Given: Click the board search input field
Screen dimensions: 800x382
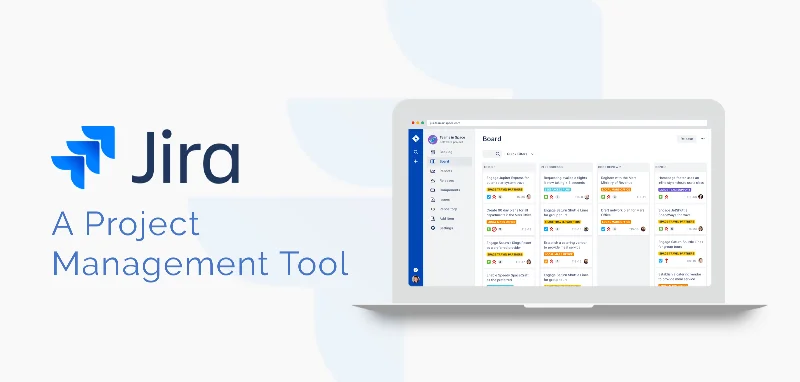Looking at the screenshot, I should 492,154.
